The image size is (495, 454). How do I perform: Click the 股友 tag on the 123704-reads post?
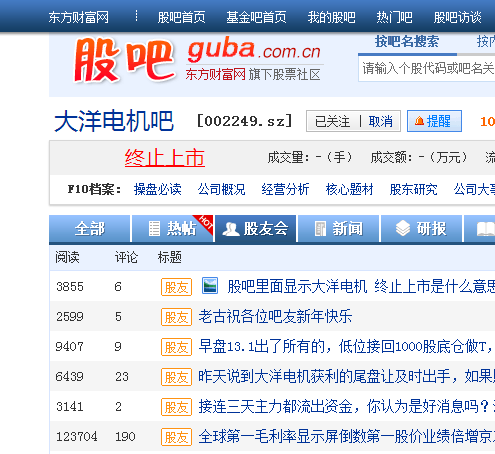(x=176, y=437)
